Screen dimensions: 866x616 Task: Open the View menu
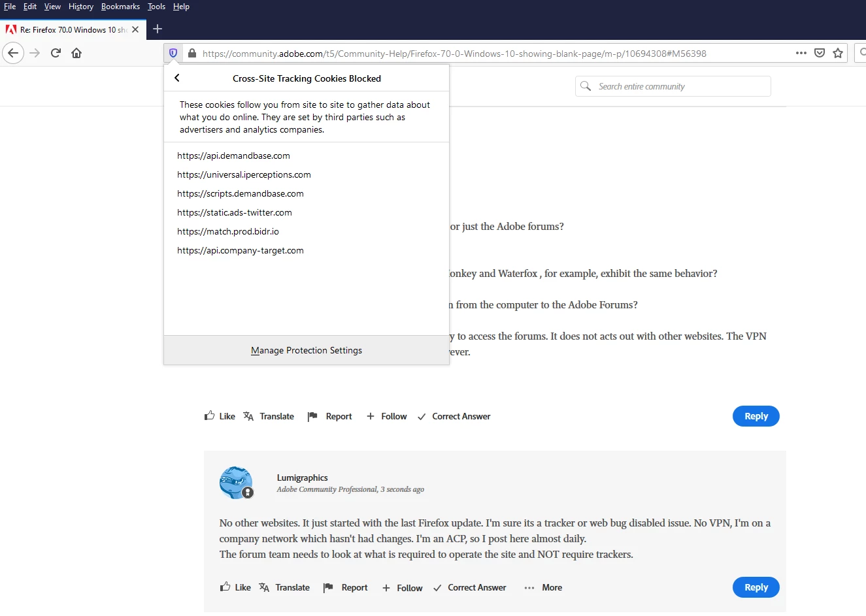coord(52,7)
